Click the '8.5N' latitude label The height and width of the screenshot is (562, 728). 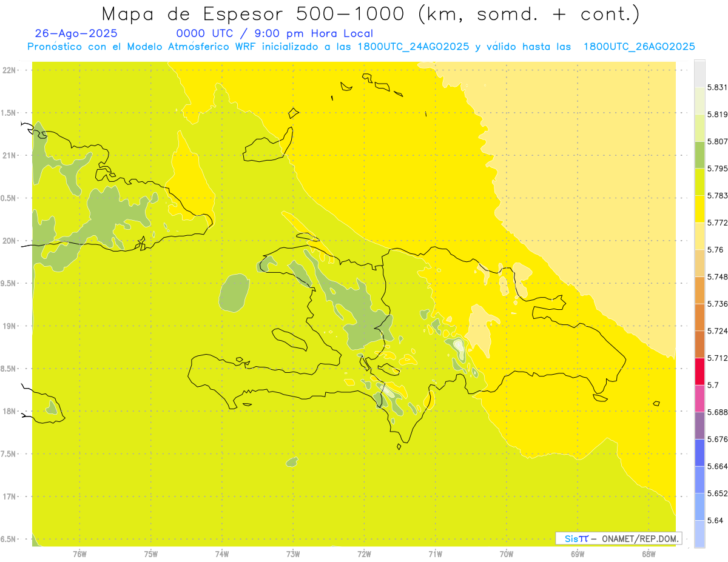click(x=9, y=369)
